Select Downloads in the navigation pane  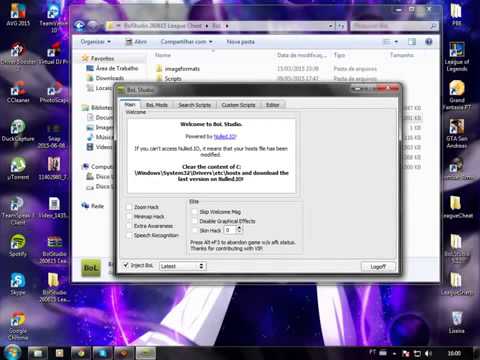coord(106,78)
